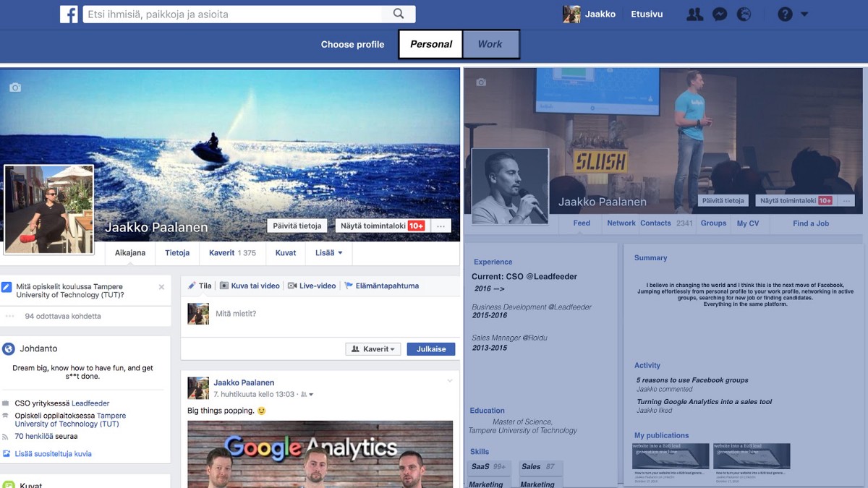Click the Facebook logo icon
Screen dimensions: 868x488
pos(69,14)
